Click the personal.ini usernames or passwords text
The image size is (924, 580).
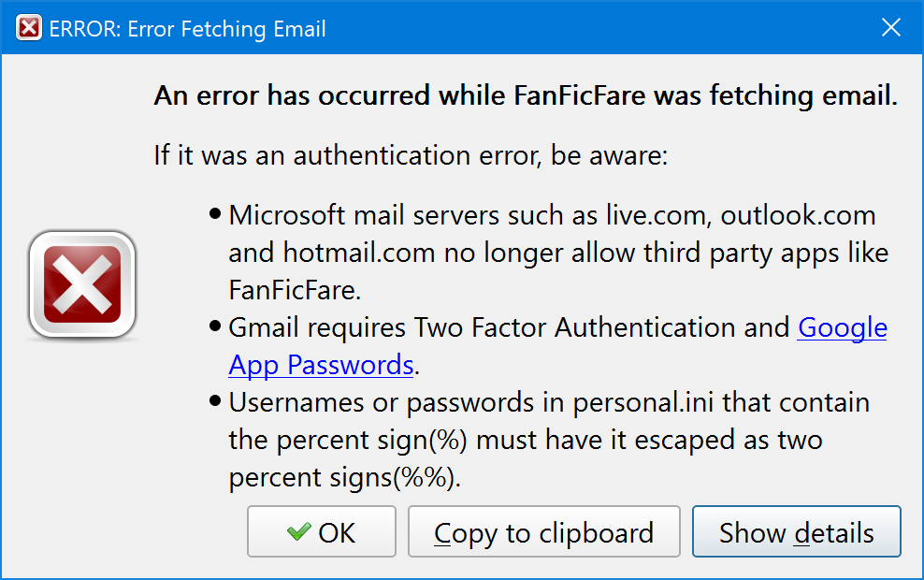coord(549,402)
